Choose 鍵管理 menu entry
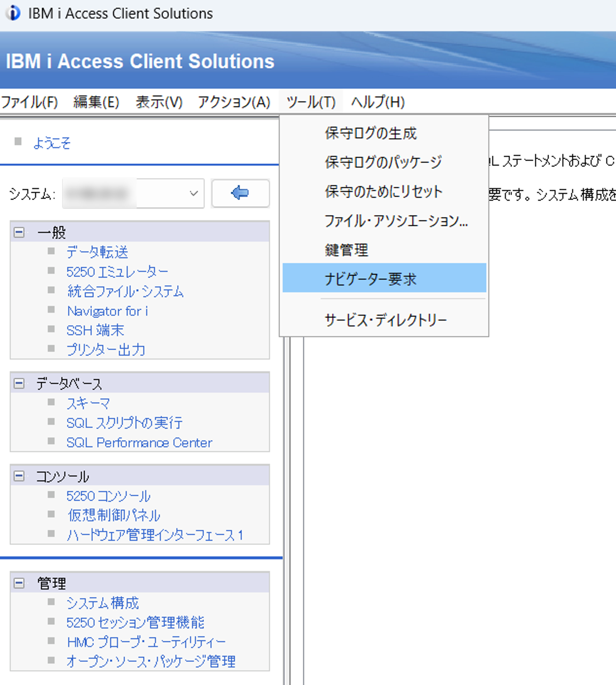Viewport: 616px width, 685px height. pyautogui.click(x=346, y=250)
